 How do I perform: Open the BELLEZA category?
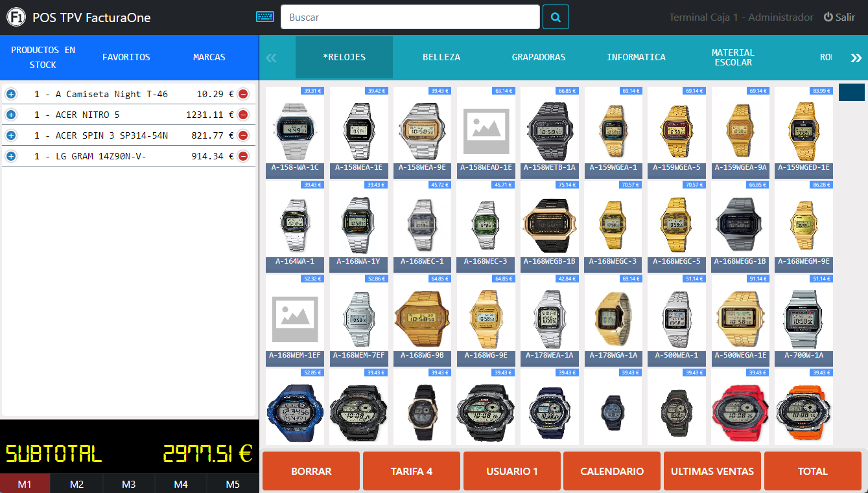pos(441,57)
